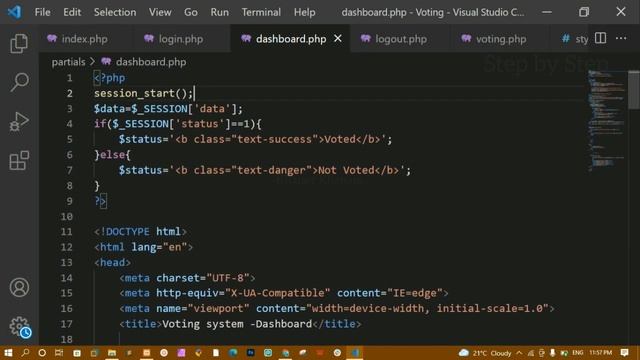Open the Extensions view

click(x=19, y=160)
